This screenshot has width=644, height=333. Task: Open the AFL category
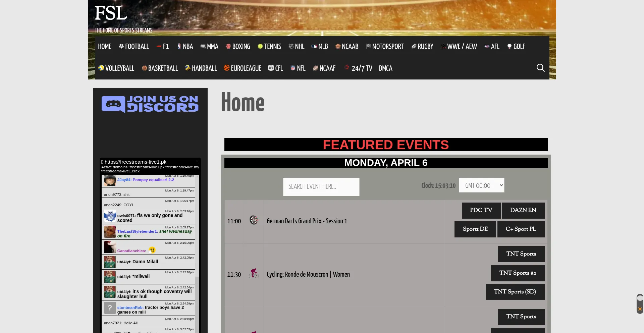[x=492, y=47]
